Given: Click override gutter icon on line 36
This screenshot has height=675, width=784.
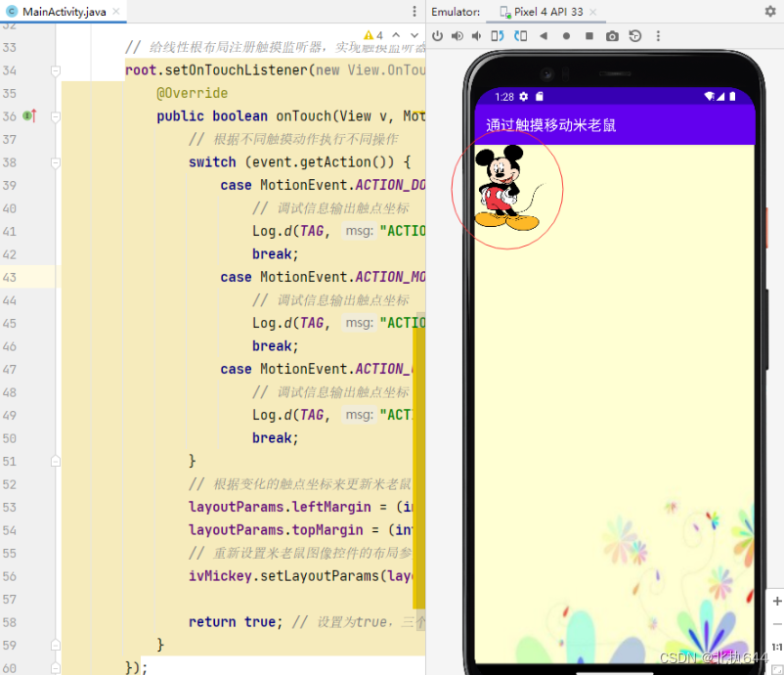Looking at the screenshot, I should (29, 116).
